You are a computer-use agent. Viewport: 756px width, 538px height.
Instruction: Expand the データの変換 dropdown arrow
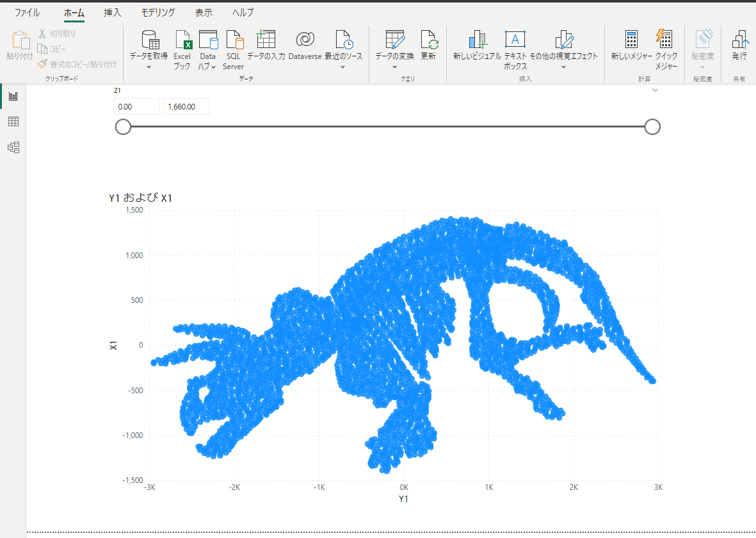coord(394,67)
